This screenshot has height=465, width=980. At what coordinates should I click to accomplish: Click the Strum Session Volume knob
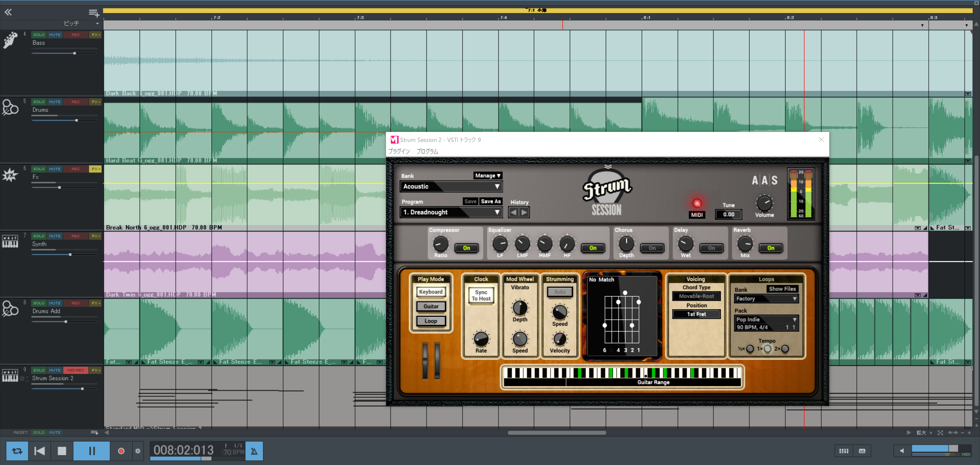pos(764,203)
